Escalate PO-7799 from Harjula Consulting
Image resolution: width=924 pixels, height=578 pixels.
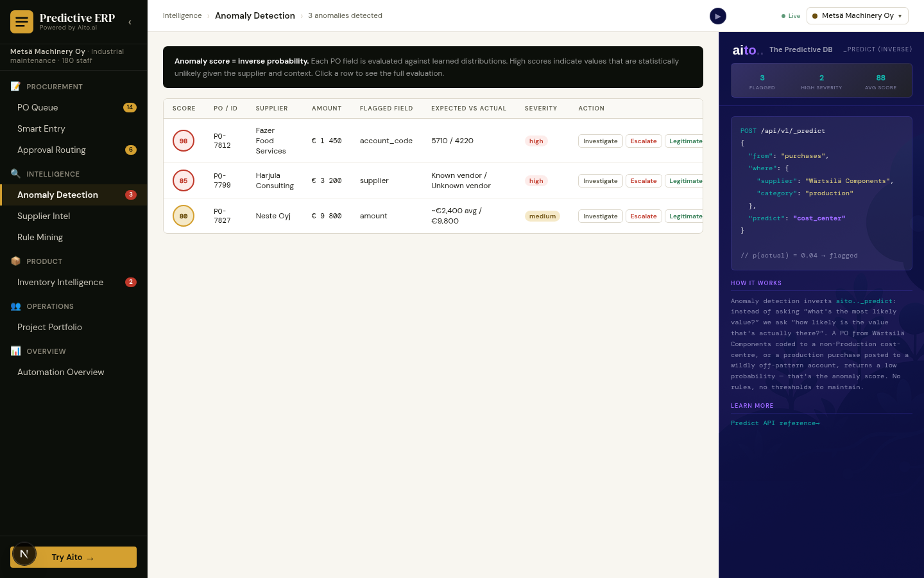tap(644, 180)
